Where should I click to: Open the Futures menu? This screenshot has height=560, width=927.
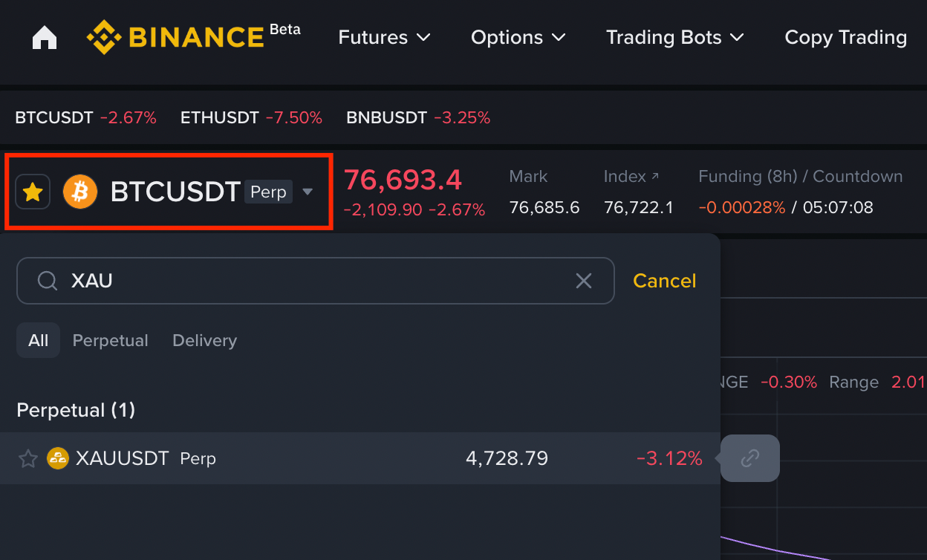(x=384, y=37)
